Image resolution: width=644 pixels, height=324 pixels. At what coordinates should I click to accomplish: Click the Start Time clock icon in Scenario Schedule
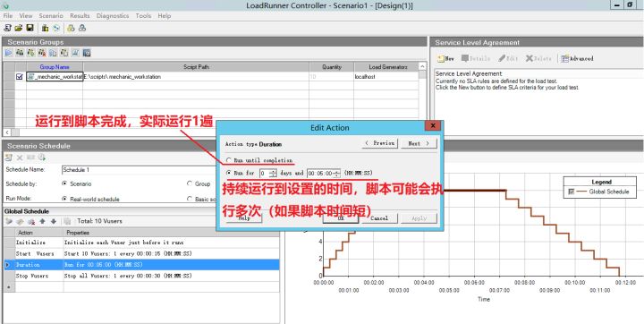pyautogui.click(x=41, y=158)
